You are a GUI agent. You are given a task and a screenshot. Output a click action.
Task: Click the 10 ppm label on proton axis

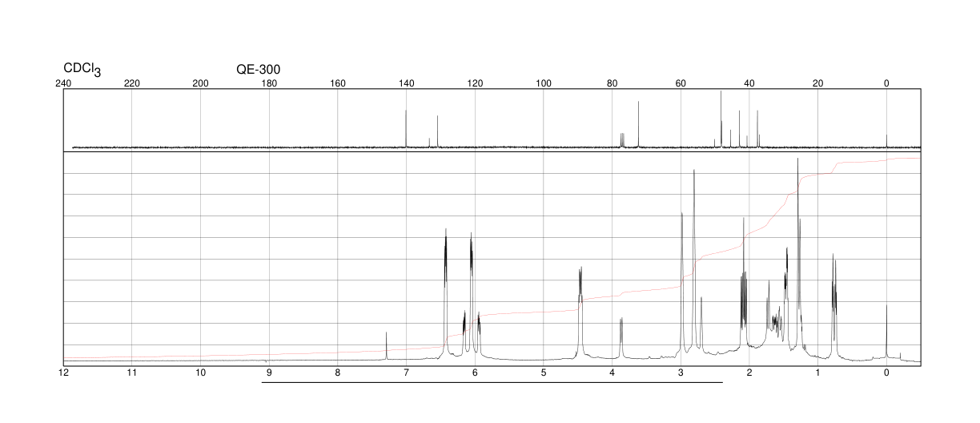pyautogui.click(x=201, y=373)
